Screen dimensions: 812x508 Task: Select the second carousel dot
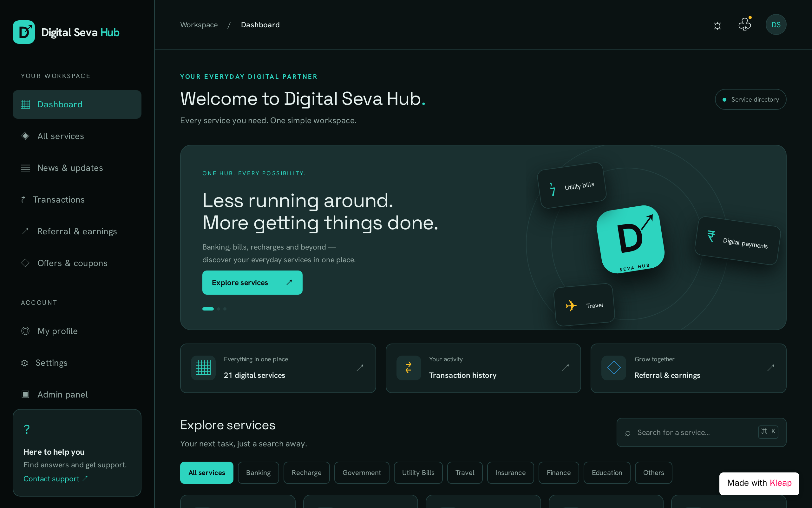[219, 309]
